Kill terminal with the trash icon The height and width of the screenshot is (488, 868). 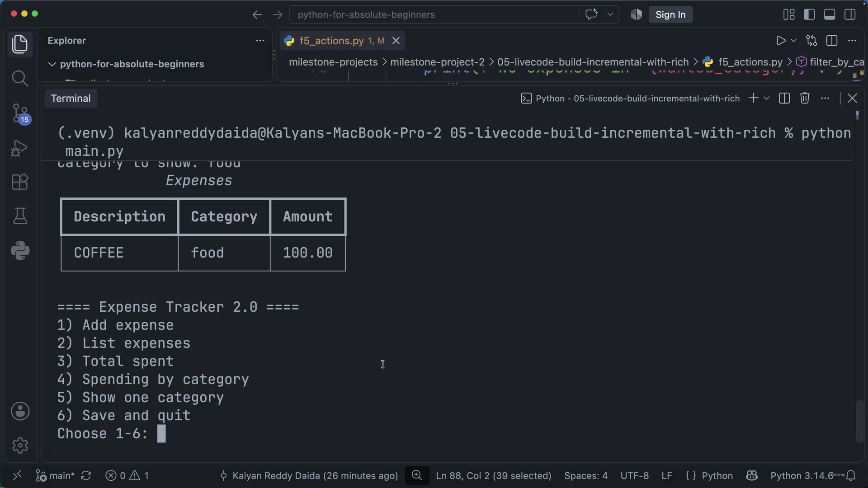click(805, 98)
